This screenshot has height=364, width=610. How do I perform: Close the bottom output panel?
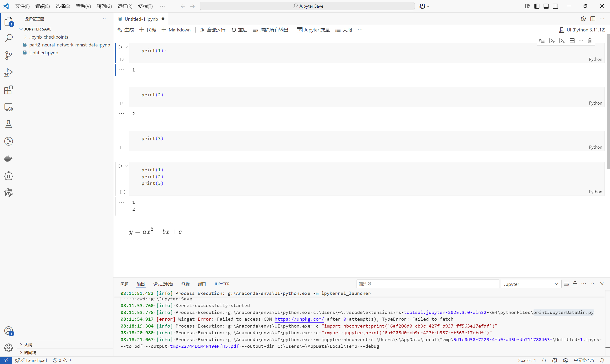[x=602, y=284]
